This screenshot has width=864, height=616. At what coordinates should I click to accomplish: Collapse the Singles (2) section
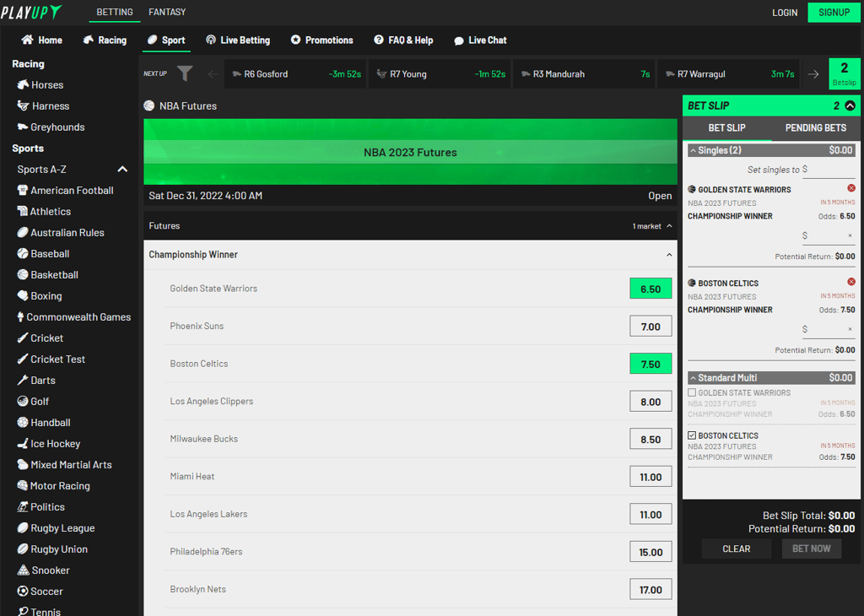click(694, 150)
